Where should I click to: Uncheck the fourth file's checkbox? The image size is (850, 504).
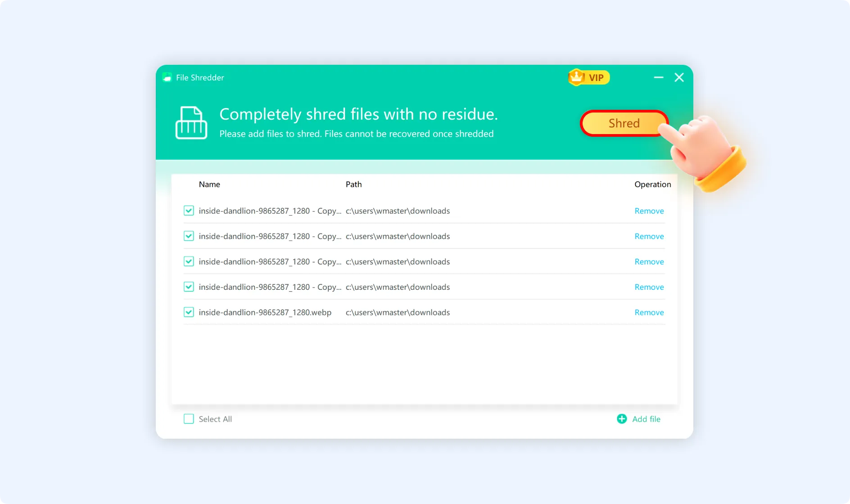tap(189, 287)
